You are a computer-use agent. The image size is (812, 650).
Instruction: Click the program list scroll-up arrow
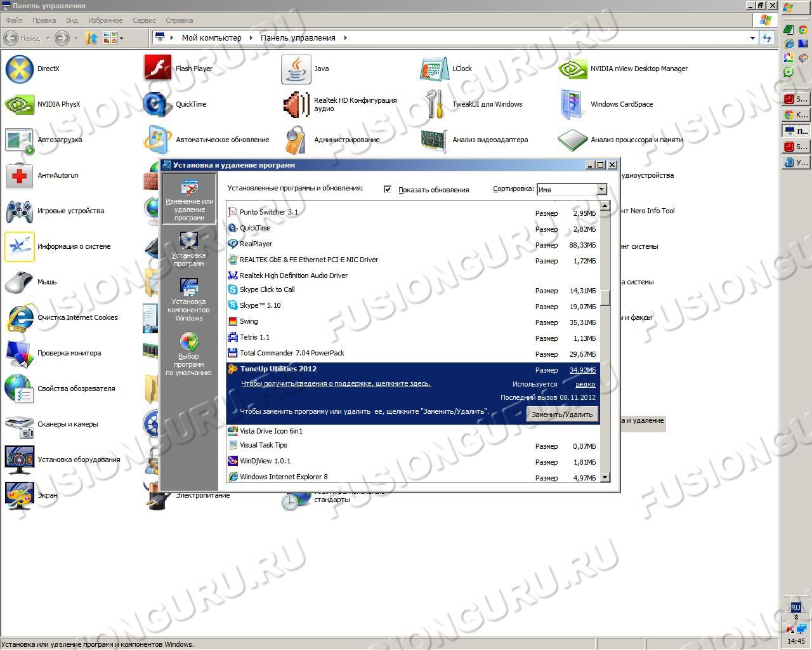coord(605,206)
